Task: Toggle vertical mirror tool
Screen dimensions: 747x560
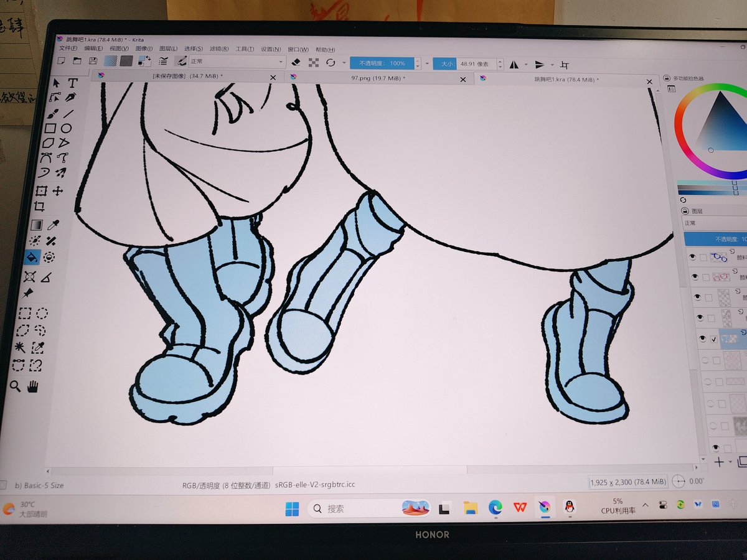Action: (x=540, y=64)
